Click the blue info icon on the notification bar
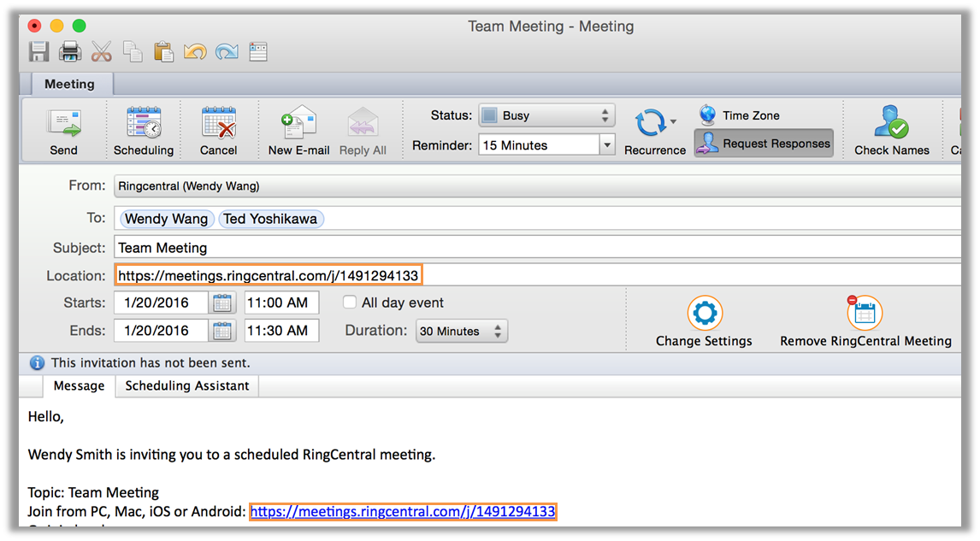Screen dimensions: 980x541 point(37,363)
